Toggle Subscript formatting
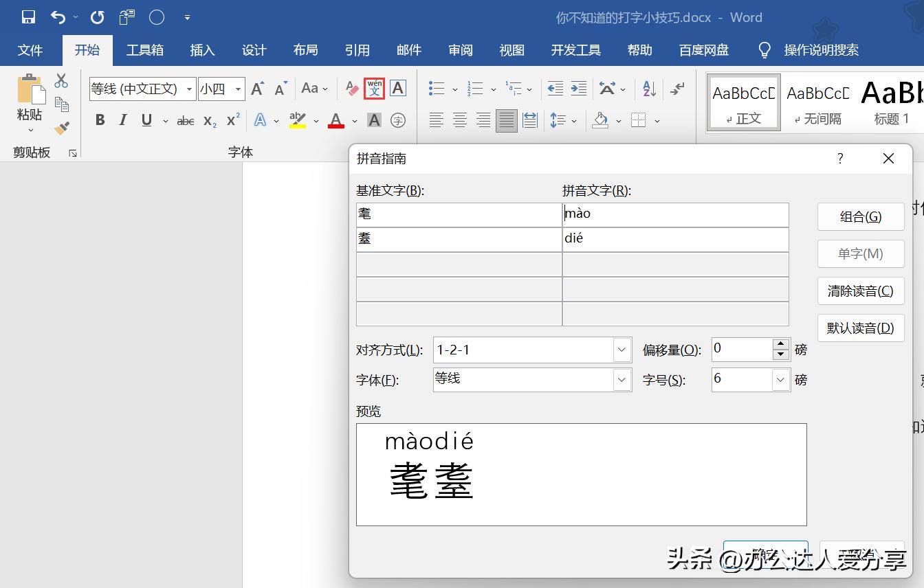This screenshot has width=924, height=588. [x=208, y=120]
